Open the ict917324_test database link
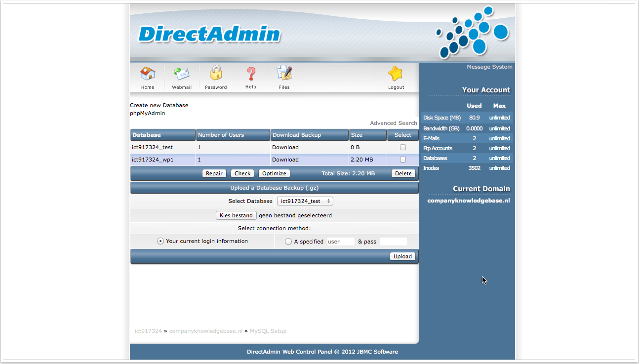This screenshot has width=639, height=364. click(152, 147)
